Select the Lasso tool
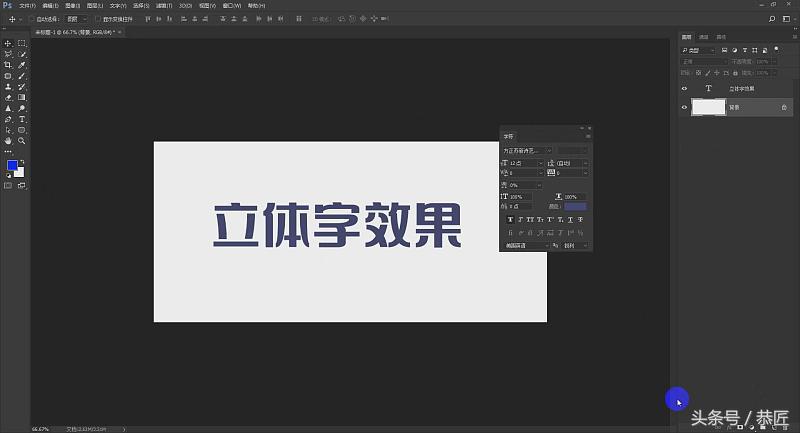This screenshot has height=433, width=800. point(8,54)
